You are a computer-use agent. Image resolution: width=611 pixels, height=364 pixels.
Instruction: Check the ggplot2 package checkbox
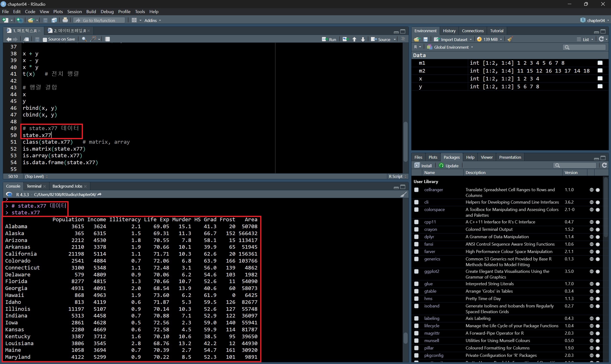click(416, 271)
